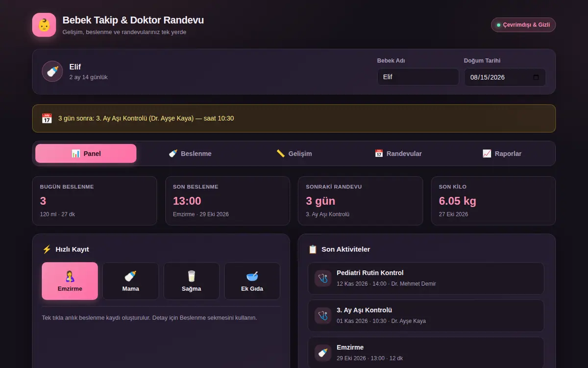This screenshot has height=368, width=588.
Task: Click the "27 Eki 2026" weight date
Action: (x=453, y=214)
